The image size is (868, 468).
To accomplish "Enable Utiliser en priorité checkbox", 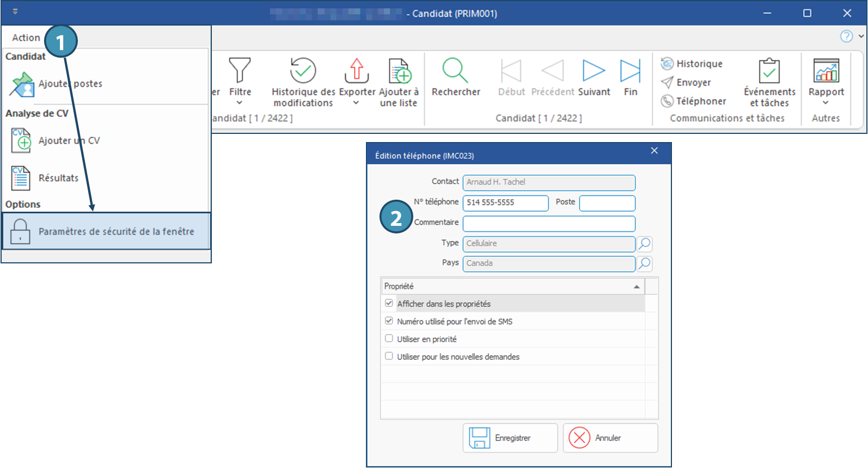I will [x=389, y=338].
